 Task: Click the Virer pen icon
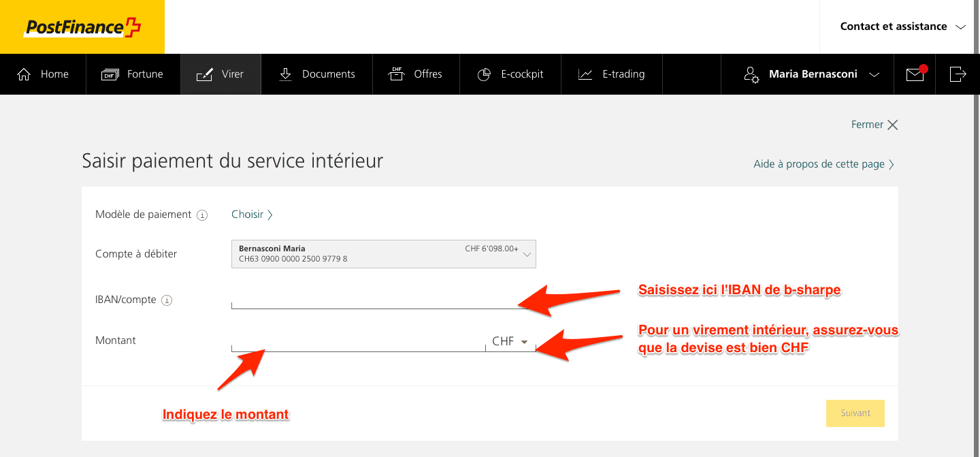[x=204, y=74]
